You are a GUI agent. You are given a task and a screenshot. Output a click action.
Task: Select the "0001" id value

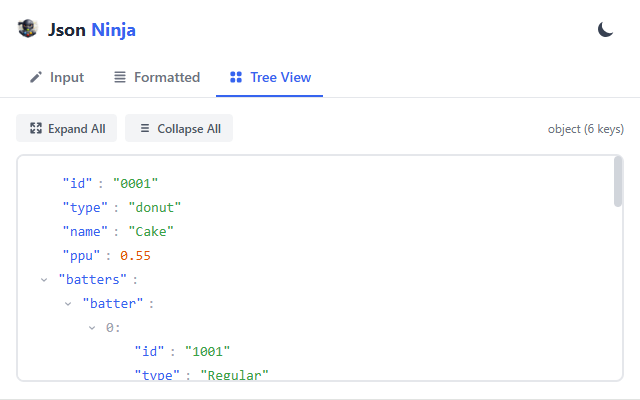pyautogui.click(x=135, y=184)
